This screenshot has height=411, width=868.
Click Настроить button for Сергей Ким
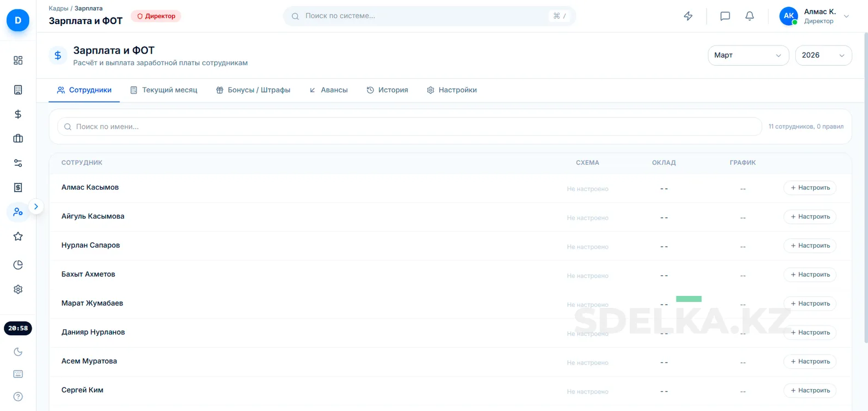coord(809,391)
